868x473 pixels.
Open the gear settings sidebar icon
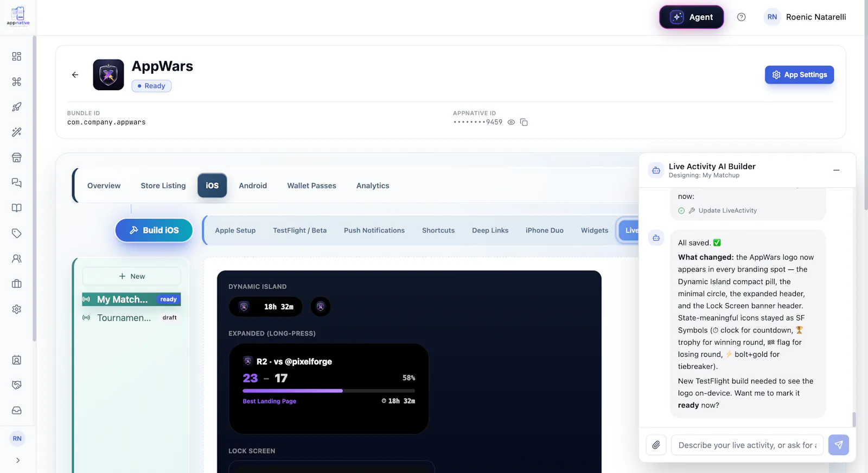pos(17,309)
